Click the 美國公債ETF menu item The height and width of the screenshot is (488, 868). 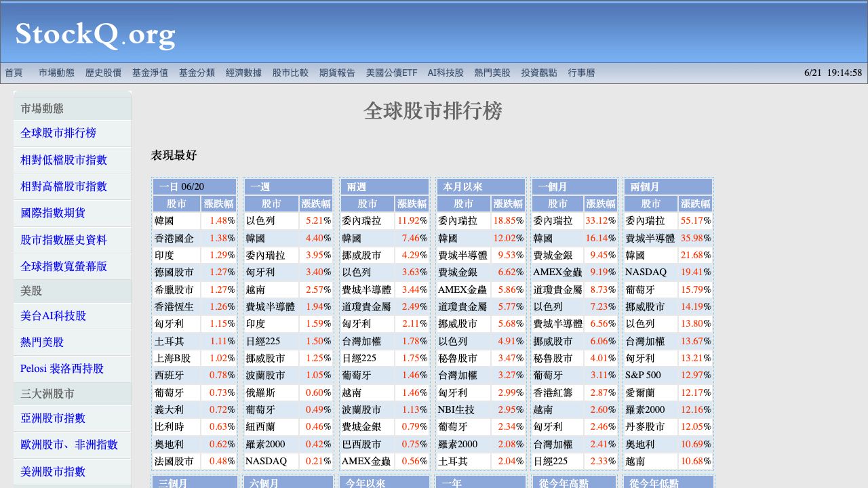pos(391,73)
